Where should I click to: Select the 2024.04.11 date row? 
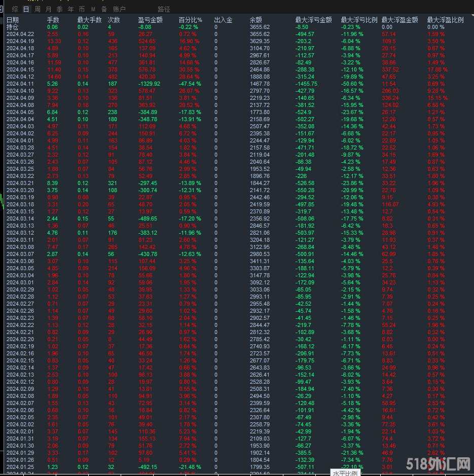pyautogui.click(x=20, y=84)
